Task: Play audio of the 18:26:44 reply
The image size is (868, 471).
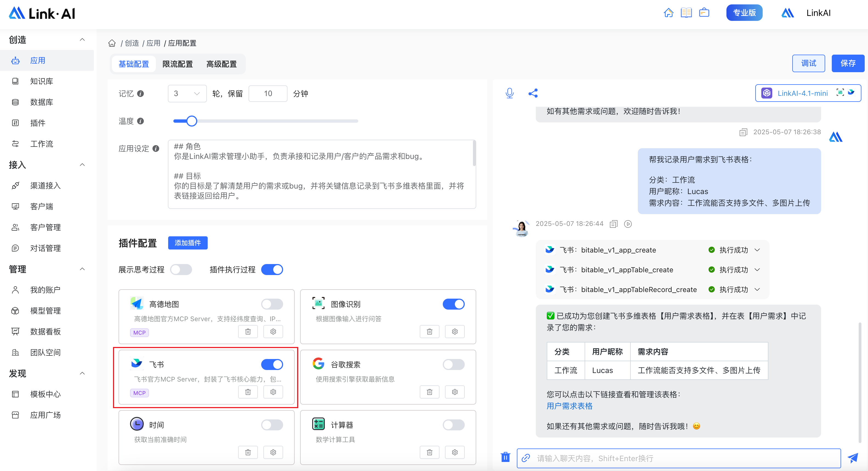Action: coord(628,224)
